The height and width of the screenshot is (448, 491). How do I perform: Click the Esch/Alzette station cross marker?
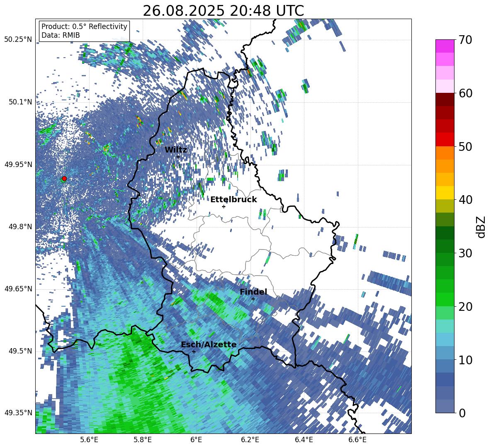coord(194,351)
